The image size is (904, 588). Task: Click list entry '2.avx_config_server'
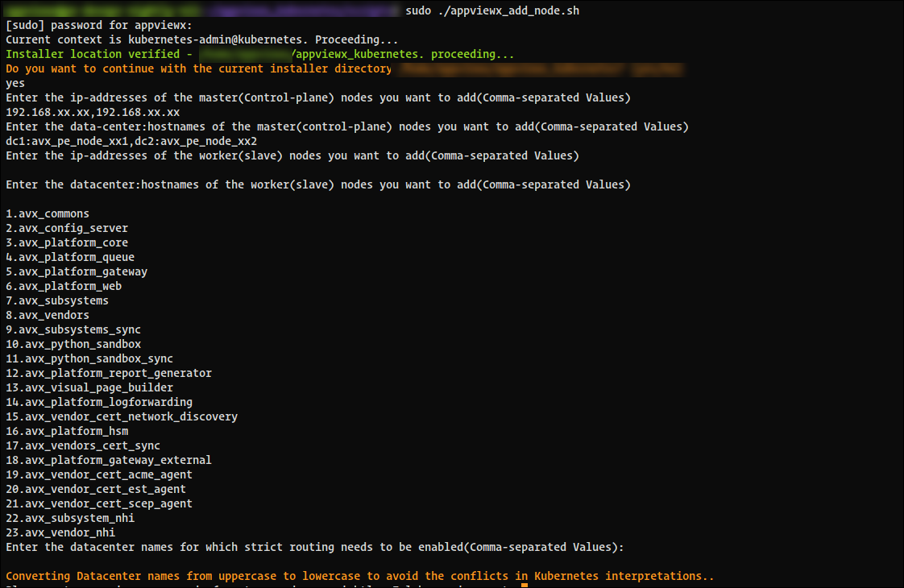tap(67, 228)
